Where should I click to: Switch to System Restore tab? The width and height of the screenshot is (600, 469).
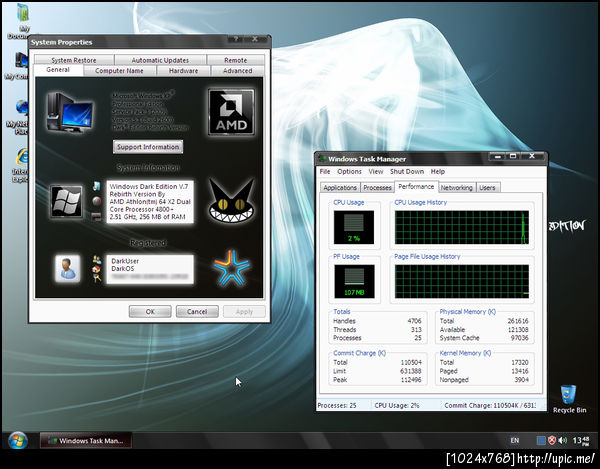click(x=74, y=60)
